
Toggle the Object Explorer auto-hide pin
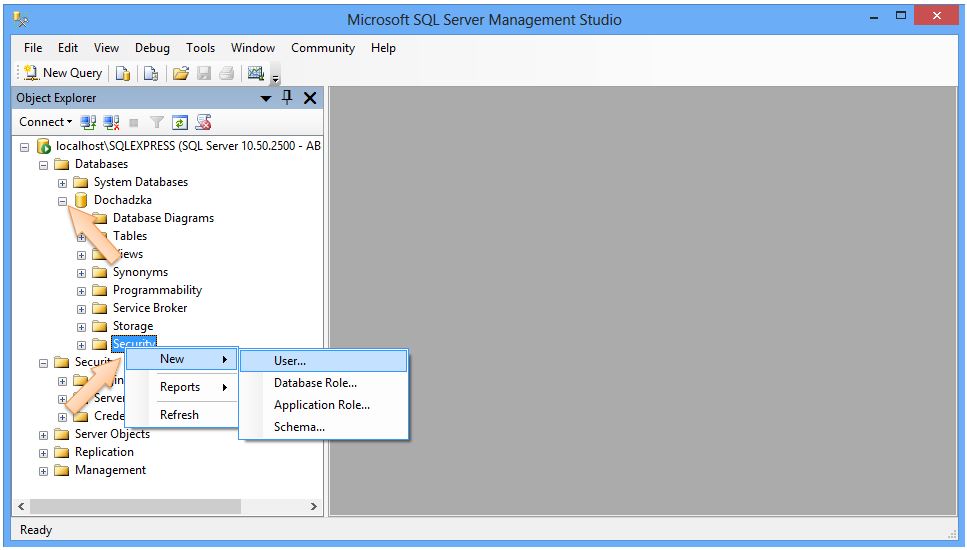[x=287, y=97]
